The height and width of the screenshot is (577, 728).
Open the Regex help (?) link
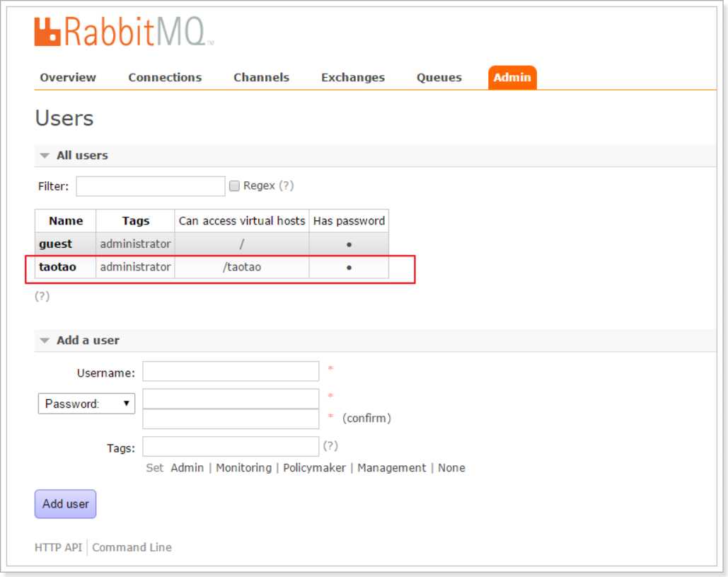coord(286,185)
